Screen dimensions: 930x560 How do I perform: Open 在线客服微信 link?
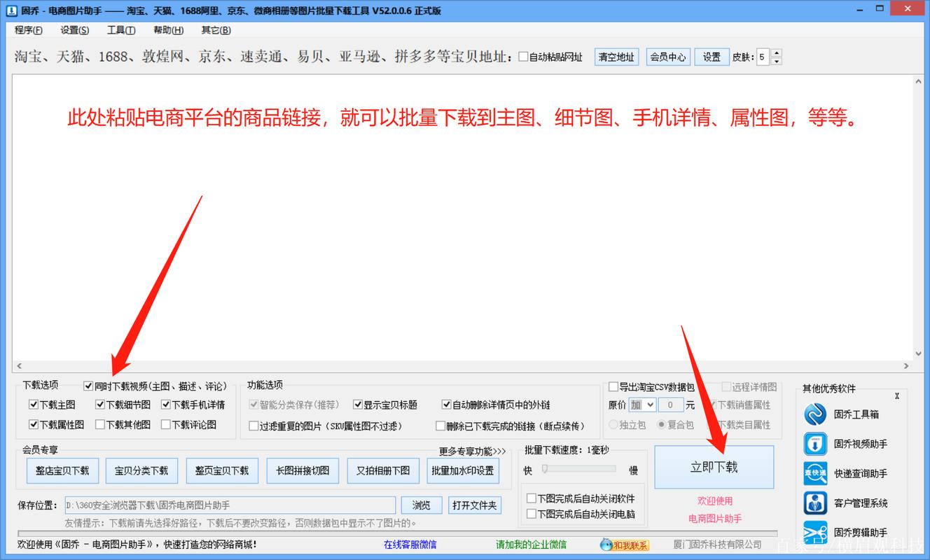pyautogui.click(x=410, y=545)
